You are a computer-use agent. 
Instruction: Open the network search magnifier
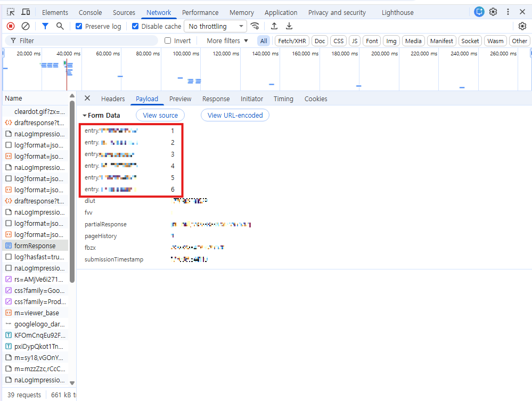60,26
